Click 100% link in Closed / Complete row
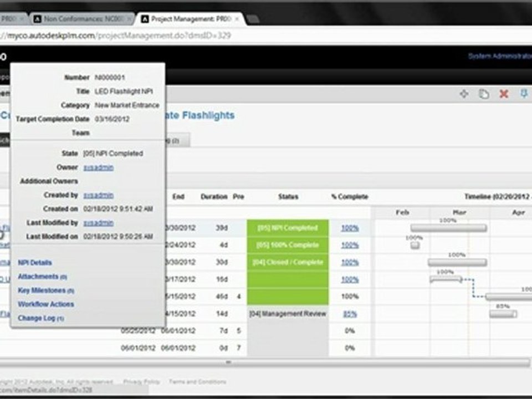This screenshot has height=399, width=532. [x=350, y=262]
